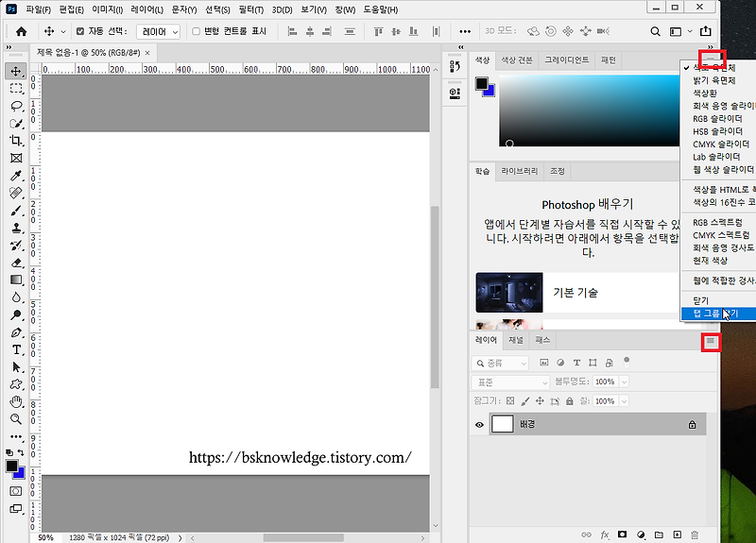Click the Home icon in options bar
This screenshot has height=543, width=756.
[x=21, y=31]
